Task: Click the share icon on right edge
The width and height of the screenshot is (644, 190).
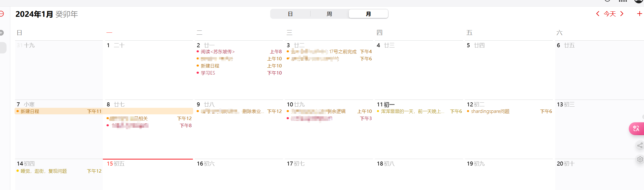Action: coord(640,146)
